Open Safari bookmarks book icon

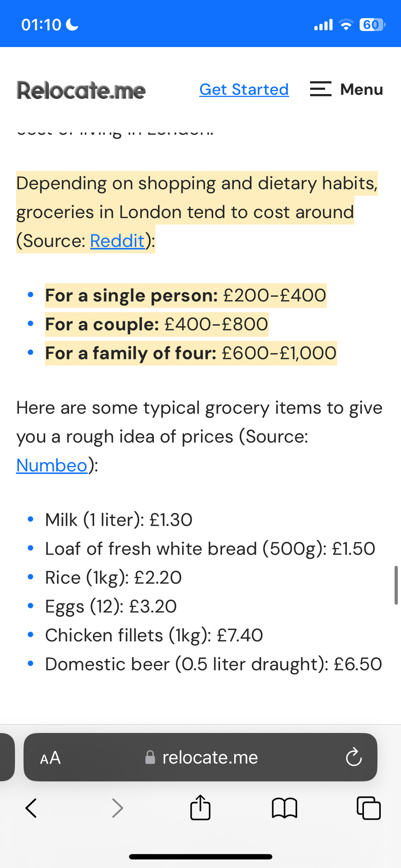coord(284,808)
